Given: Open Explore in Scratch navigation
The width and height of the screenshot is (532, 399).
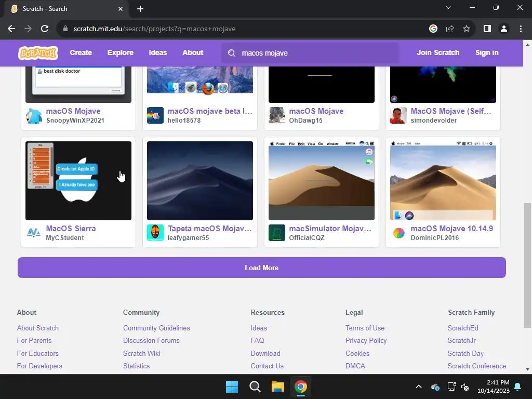Looking at the screenshot, I should (121, 52).
